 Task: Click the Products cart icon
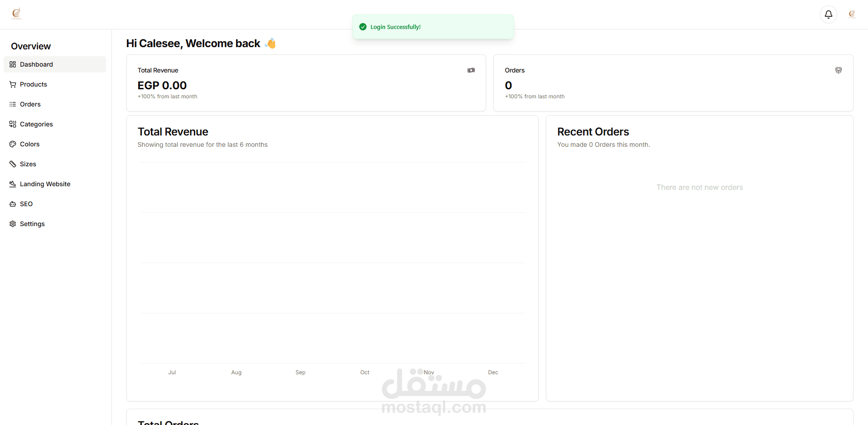(x=13, y=84)
